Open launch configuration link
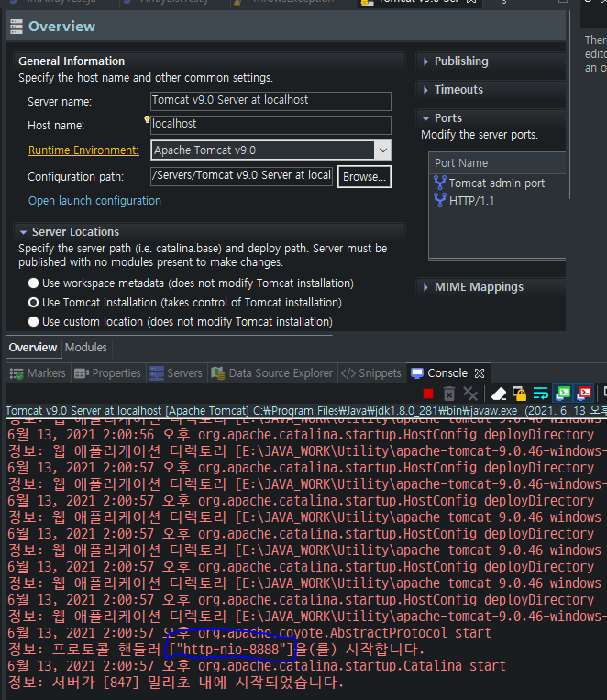 coord(95,201)
